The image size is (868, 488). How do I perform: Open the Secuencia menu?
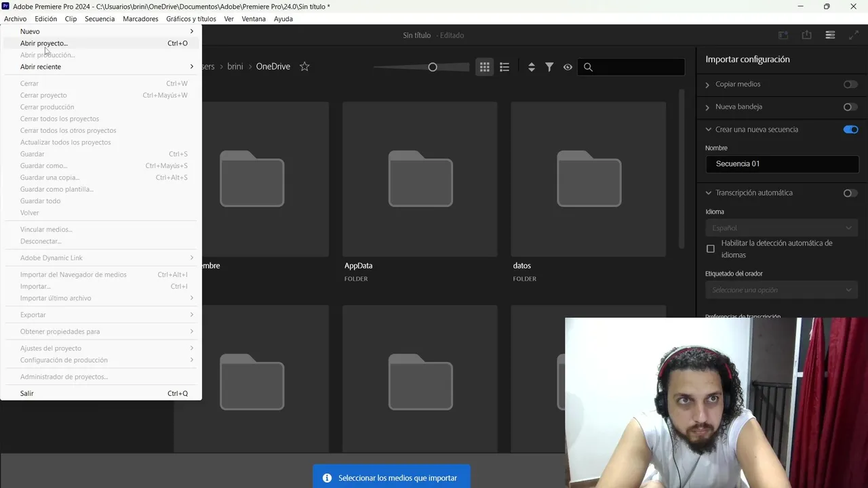tap(100, 19)
